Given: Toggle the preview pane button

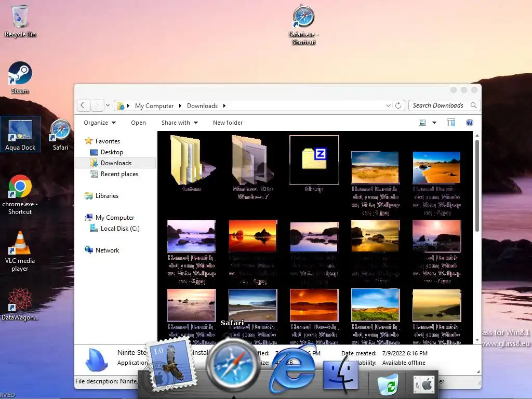Looking at the screenshot, I should 450,123.
